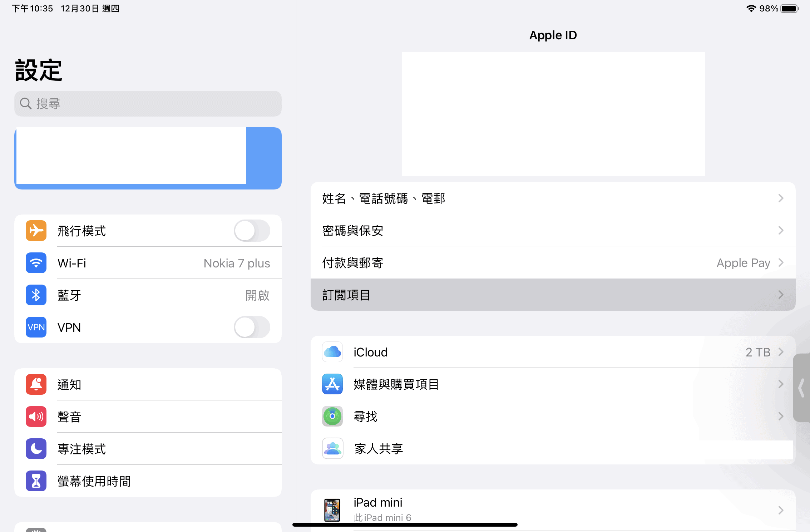Tap the red bell 通知 icon
810x532 pixels.
tap(36, 384)
